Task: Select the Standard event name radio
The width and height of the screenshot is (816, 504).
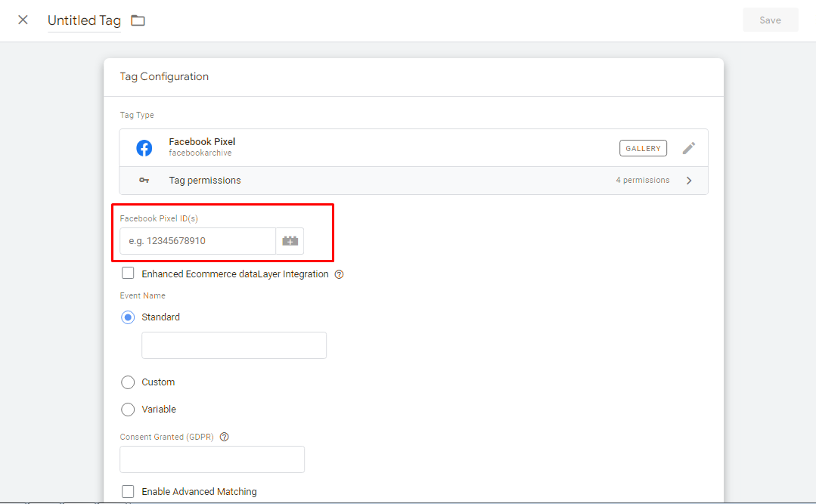Action: (x=128, y=317)
